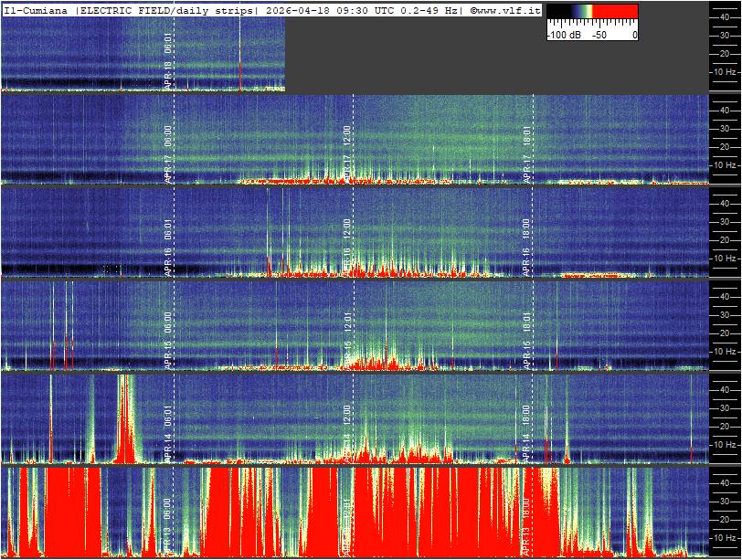This screenshot has width=742, height=560.
Task: Select the APR 13 06:00 time marker
Action: coord(168,525)
